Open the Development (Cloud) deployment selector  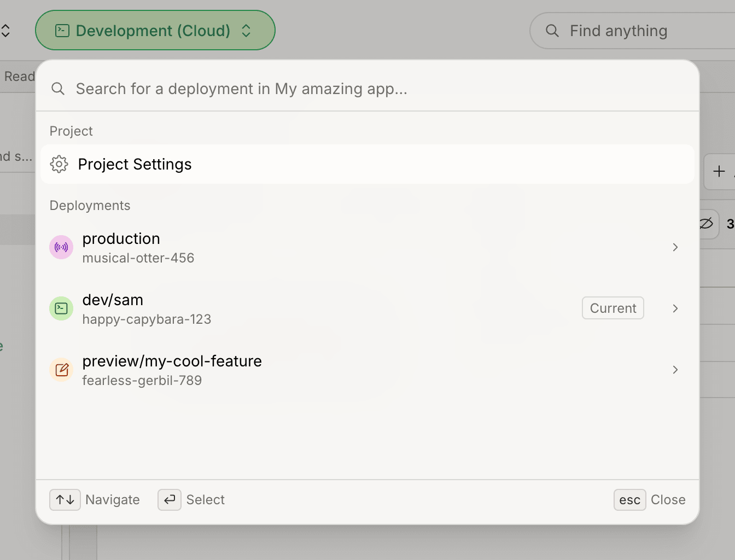click(x=155, y=31)
